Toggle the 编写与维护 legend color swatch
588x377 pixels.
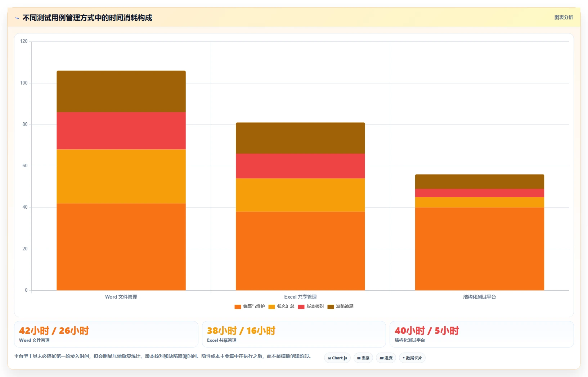(x=238, y=307)
